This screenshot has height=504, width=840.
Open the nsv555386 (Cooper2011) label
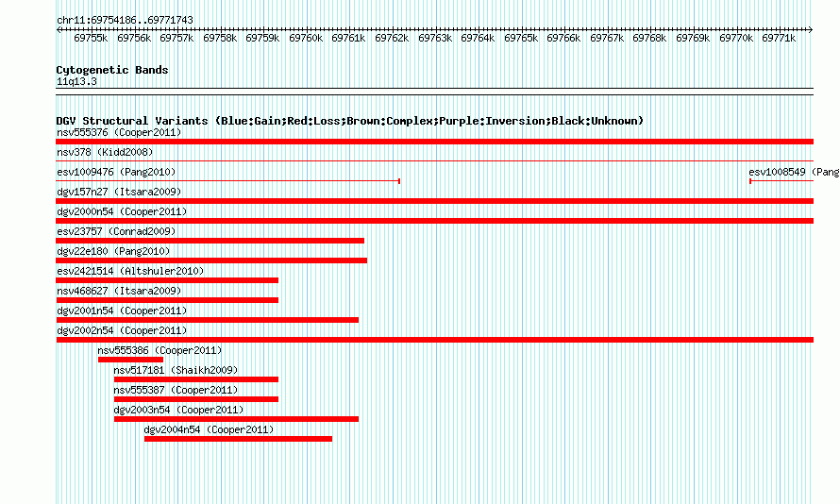160,350
